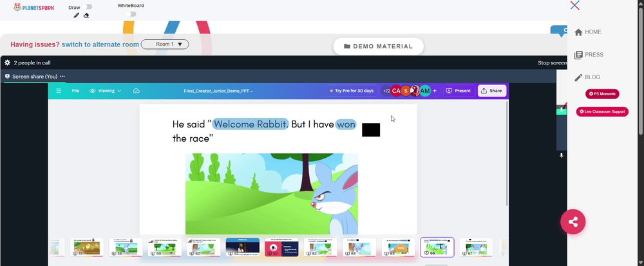Image resolution: width=644 pixels, height=266 pixels.
Task: Click the Present button
Action: [459, 91]
